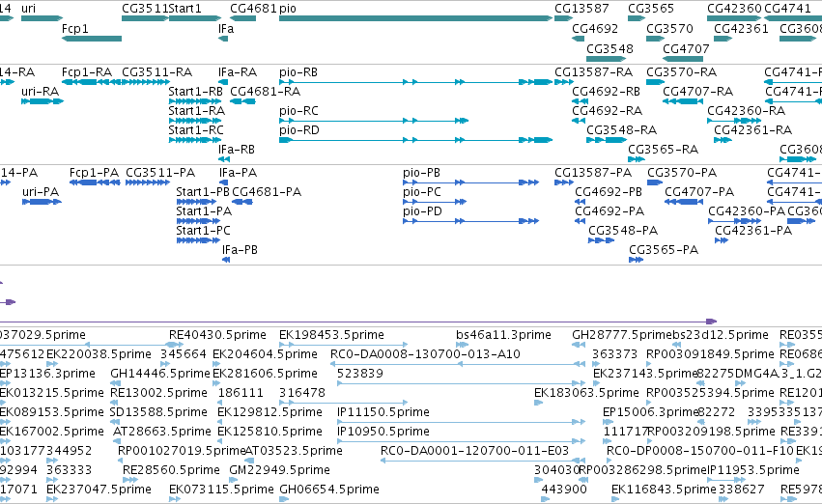Select the CG4707 gene label

pyautogui.click(x=686, y=48)
